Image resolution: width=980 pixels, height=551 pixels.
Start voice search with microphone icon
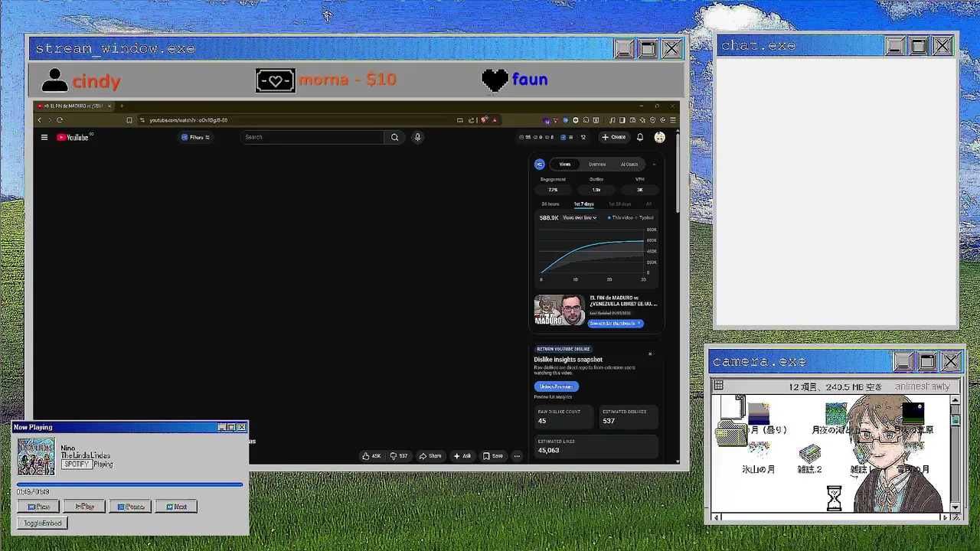click(417, 137)
